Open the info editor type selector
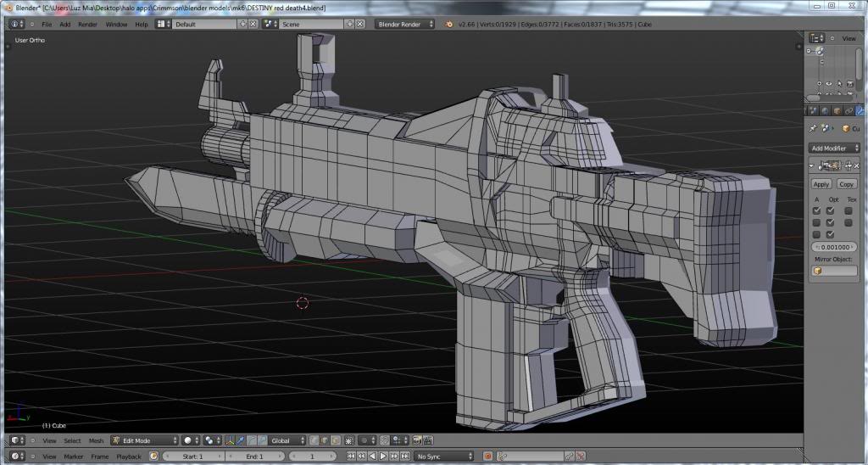 (17, 24)
